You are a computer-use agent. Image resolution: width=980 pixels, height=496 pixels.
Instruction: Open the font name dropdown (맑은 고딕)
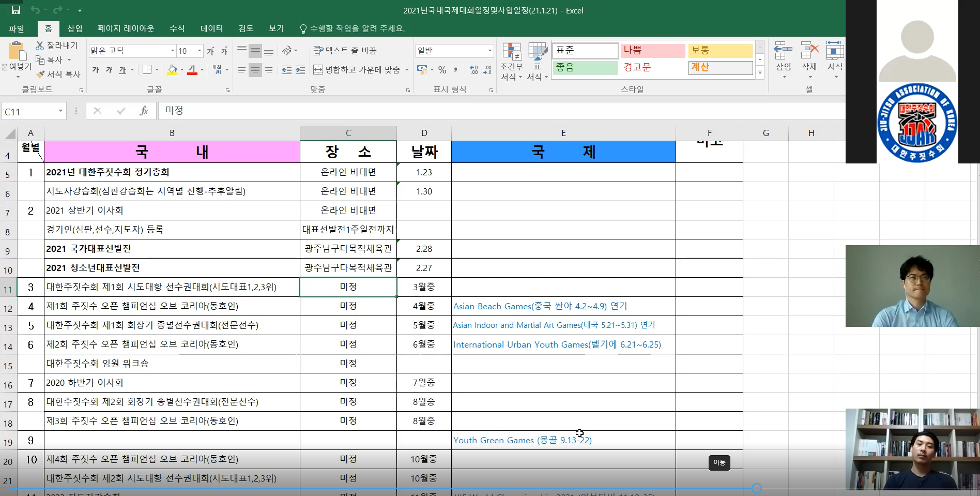tap(173, 51)
